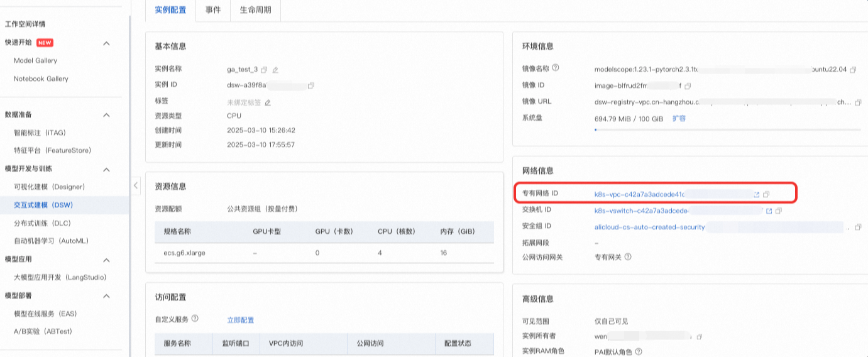Click the 监听端口 column header
868x357 pixels.
(236, 344)
